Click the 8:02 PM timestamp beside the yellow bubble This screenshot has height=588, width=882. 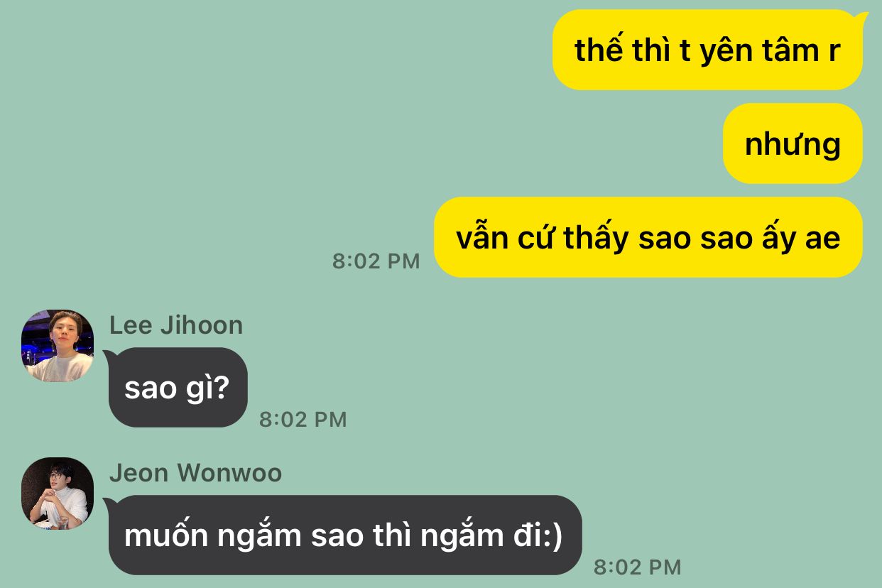tap(376, 261)
